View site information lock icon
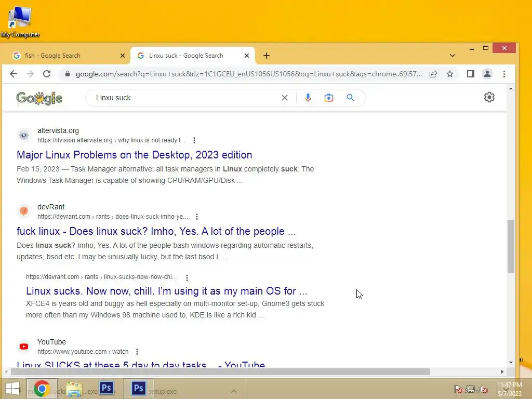 [67, 74]
